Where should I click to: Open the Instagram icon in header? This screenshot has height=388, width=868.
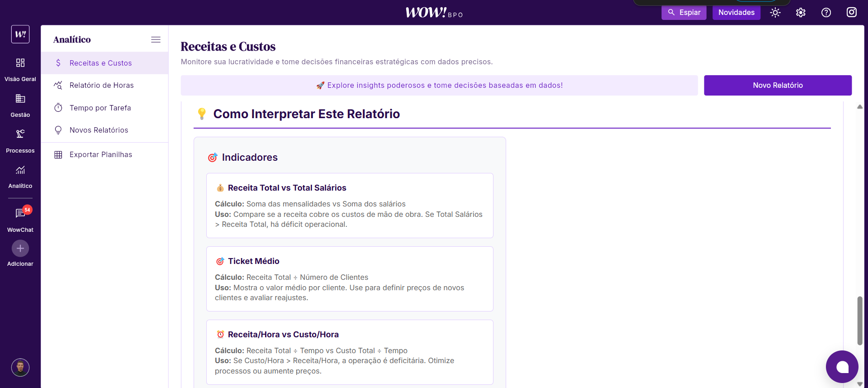[x=851, y=12]
